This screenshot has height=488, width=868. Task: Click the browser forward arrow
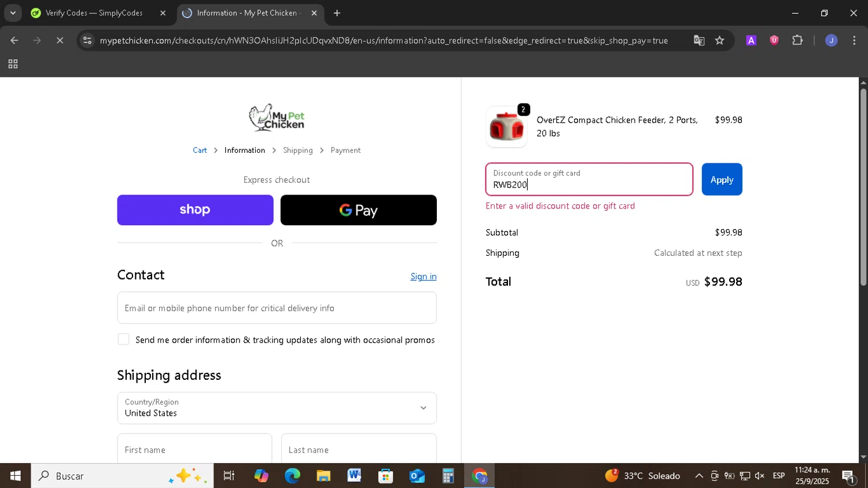click(37, 41)
